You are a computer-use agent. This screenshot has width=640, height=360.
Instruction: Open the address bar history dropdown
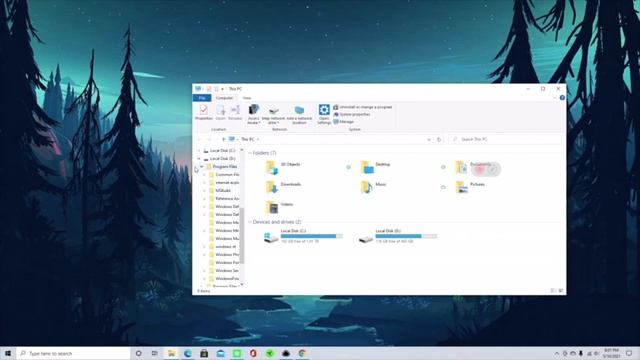[x=429, y=139]
